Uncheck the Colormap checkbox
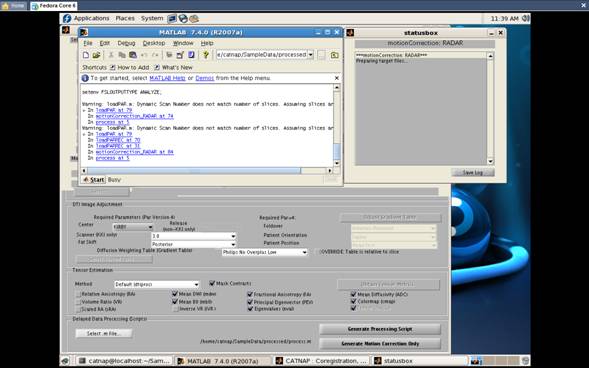The image size is (589, 368). [x=353, y=301]
